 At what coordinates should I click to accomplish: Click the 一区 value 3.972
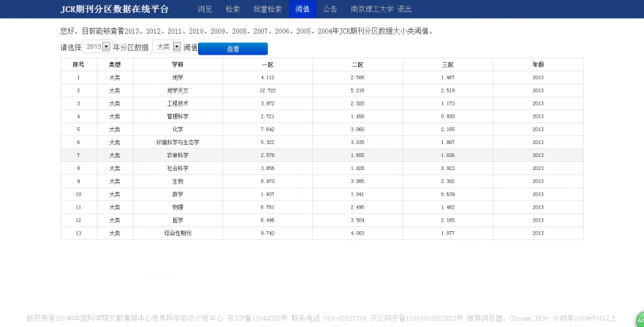[267, 104]
